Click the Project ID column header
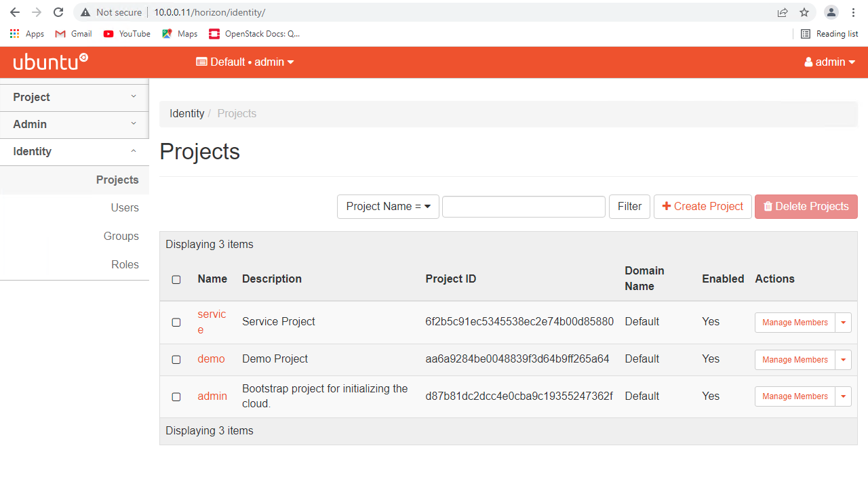The image size is (868, 492). tap(451, 279)
